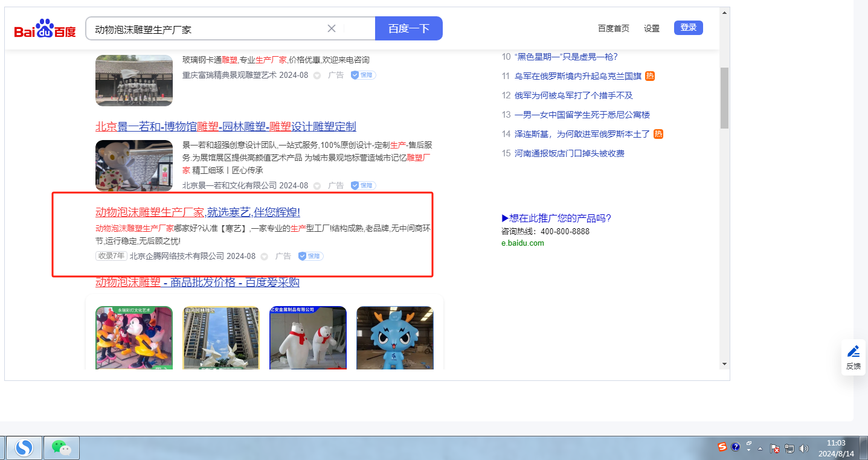Click the 热 badge beside 乌军在俄罗斯境内升起乌克兰国旗

(x=650, y=76)
